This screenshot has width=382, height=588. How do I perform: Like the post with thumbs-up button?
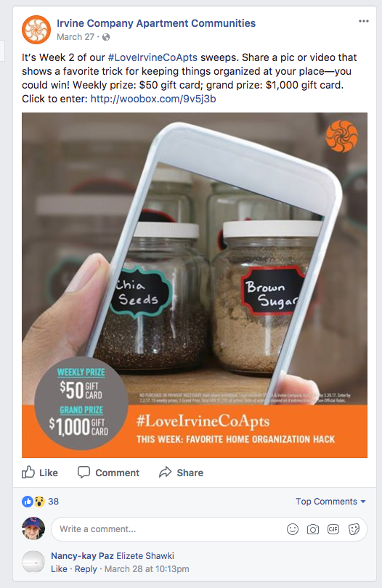click(x=40, y=473)
